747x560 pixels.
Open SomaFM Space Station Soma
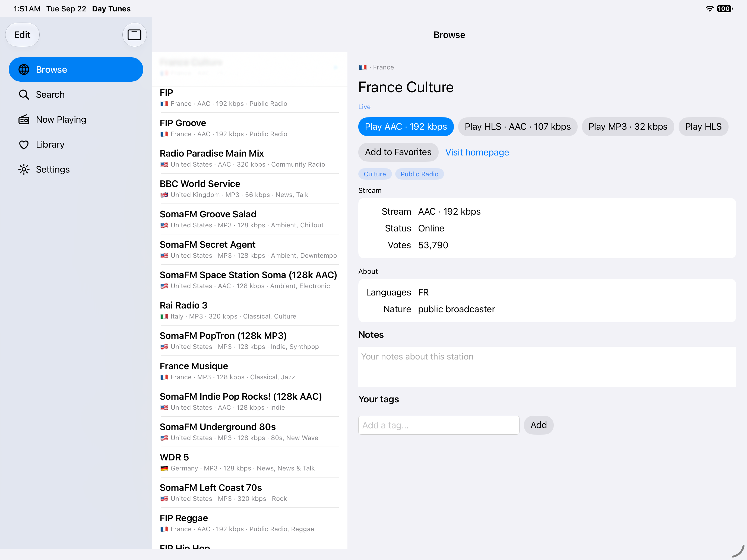[x=249, y=280]
